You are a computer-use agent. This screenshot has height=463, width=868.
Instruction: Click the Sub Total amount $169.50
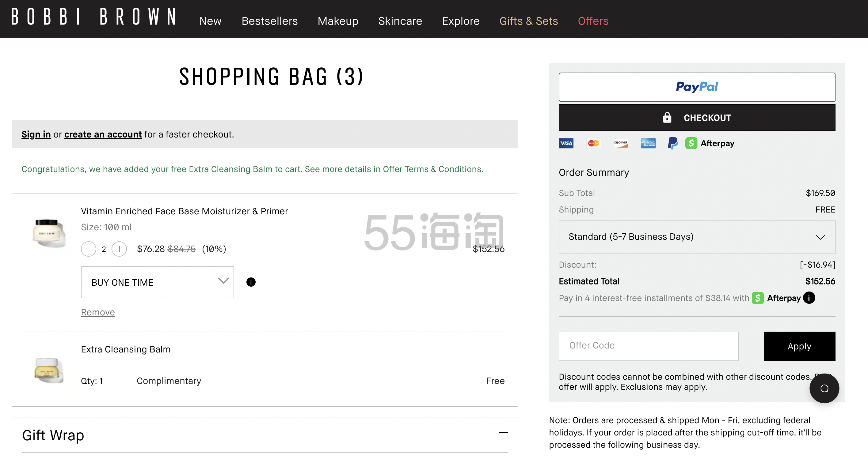click(820, 193)
